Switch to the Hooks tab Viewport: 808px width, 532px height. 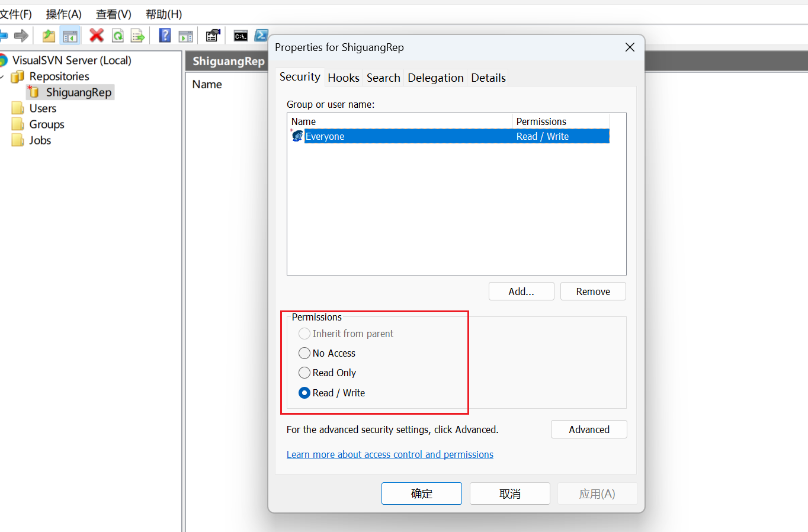tap(344, 78)
